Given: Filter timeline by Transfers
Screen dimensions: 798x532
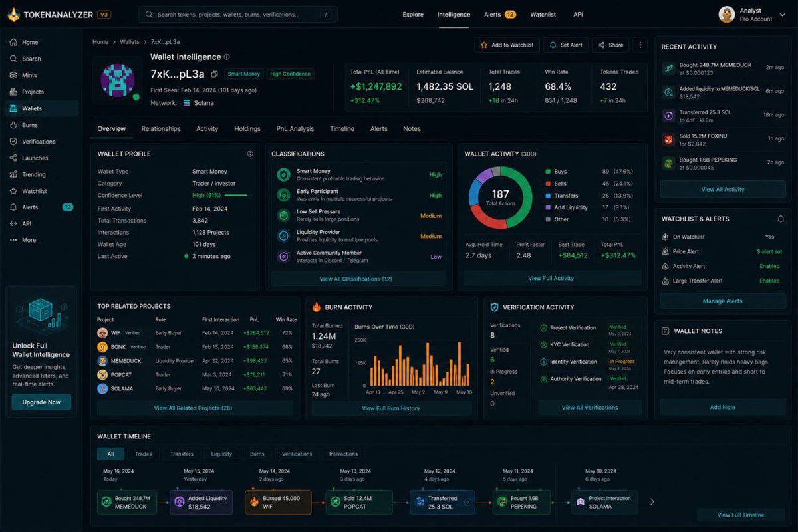Looking at the screenshot, I should tap(182, 454).
